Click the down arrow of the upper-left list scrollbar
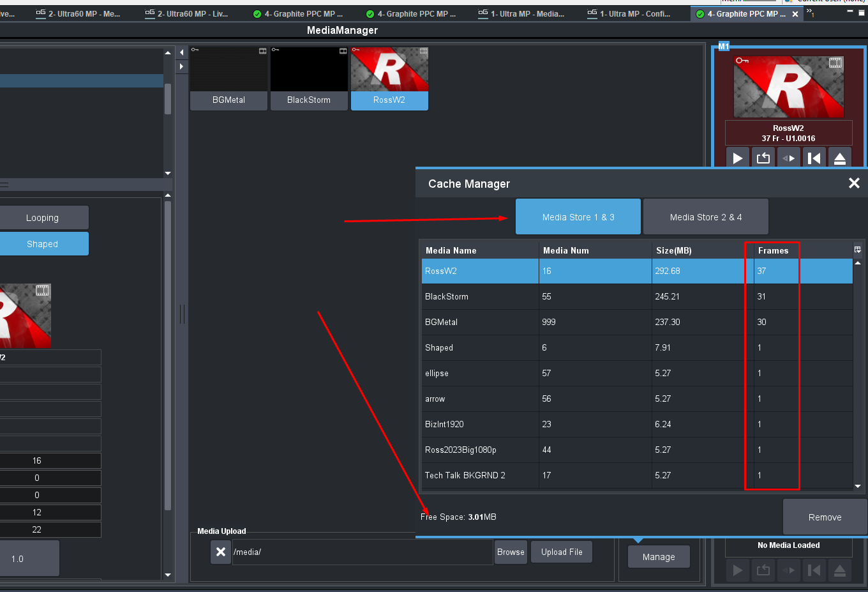 pyautogui.click(x=168, y=173)
